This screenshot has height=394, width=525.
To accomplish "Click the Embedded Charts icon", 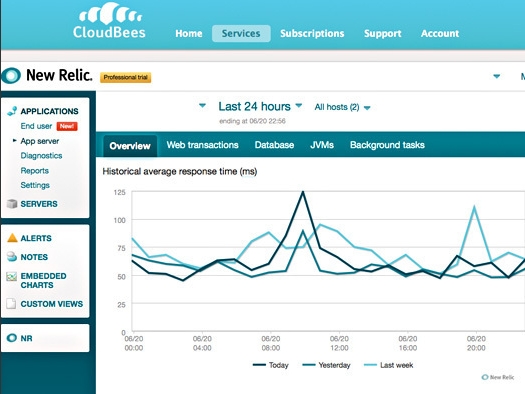I will pos(11,277).
